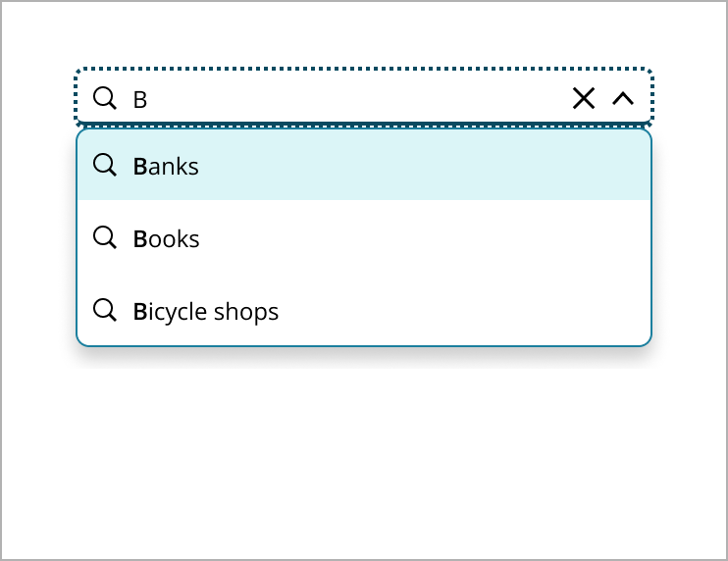Click the search icon beside Bicycle shops
The image size is (728, 561).
coord(104,310)
